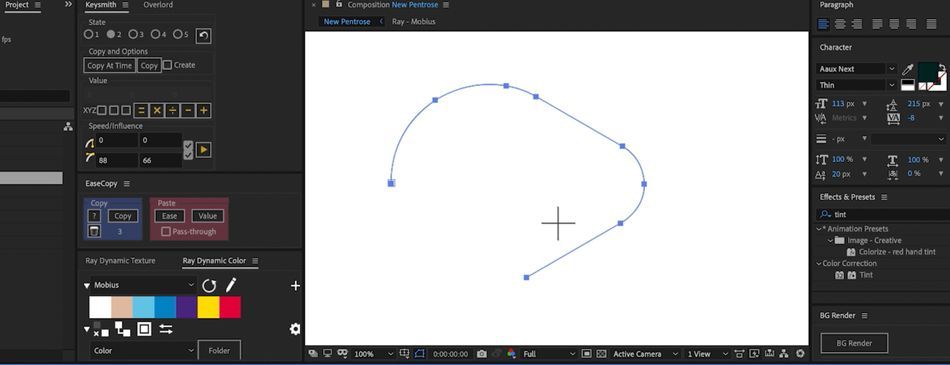Select Keysmith state 3 radio button
Viewport: 950px width, 365px height.
coord(133,35)
